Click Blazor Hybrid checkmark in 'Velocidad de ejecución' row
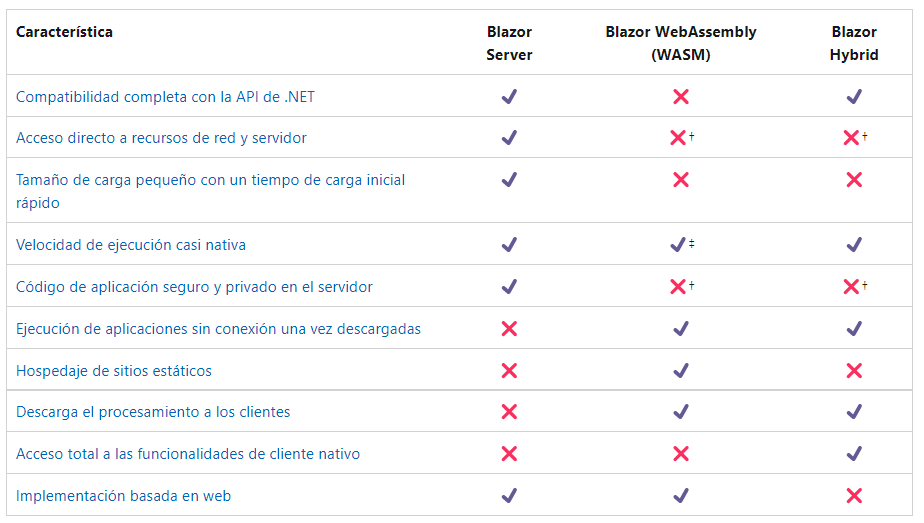 tap(854, 245)
